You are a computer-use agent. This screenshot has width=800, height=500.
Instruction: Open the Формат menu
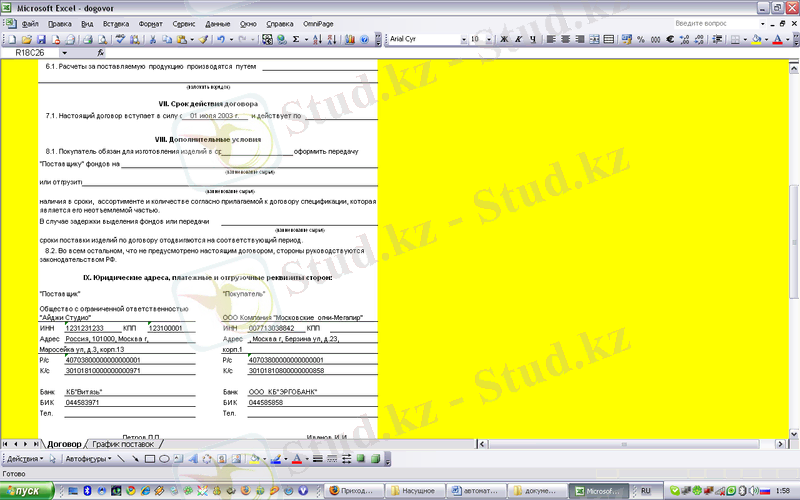click(x=150, y=22)
